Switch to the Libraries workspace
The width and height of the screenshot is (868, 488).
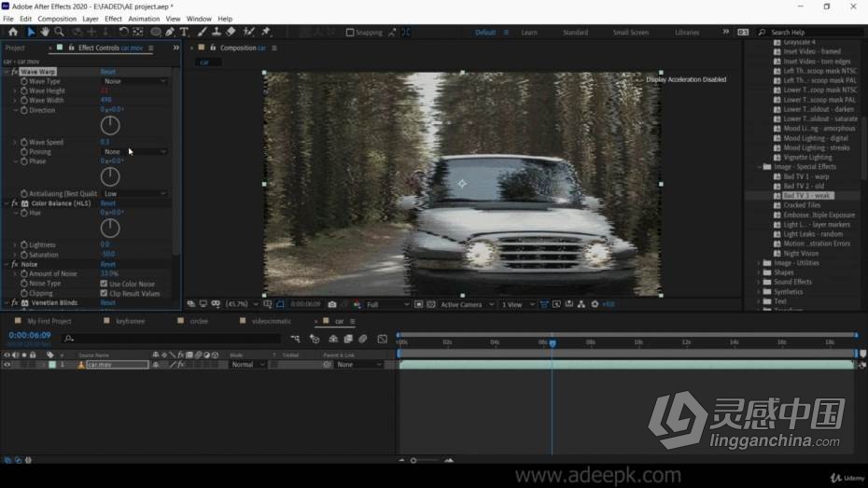tap(687, 33)
